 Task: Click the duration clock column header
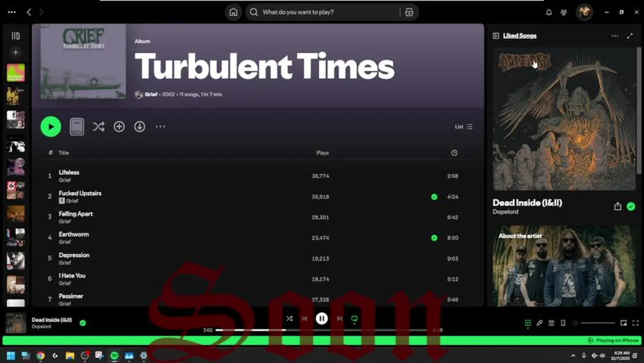click(454, 153)
